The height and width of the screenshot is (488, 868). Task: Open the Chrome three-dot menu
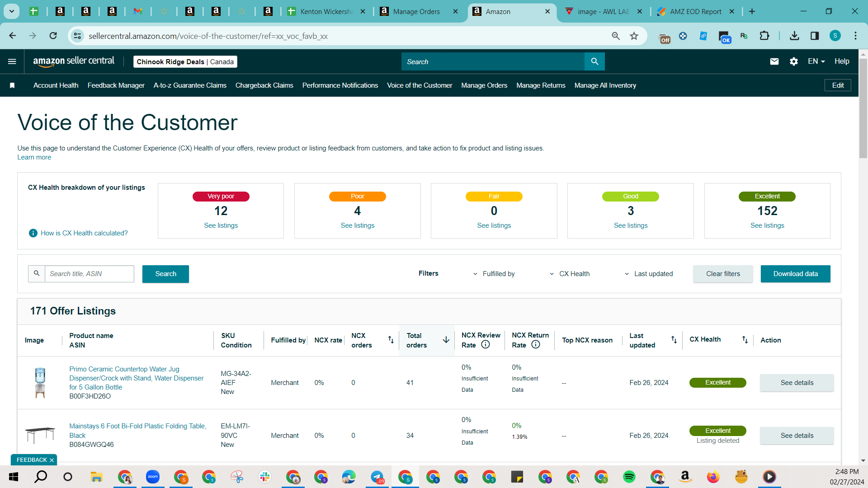pos(855,36)
